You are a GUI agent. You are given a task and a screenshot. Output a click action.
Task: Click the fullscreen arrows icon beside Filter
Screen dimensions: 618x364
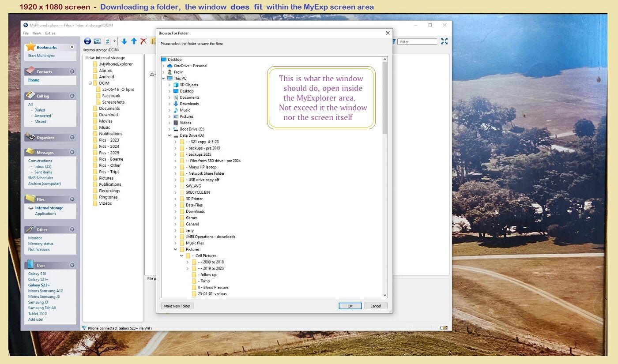[x=444, y=41]
